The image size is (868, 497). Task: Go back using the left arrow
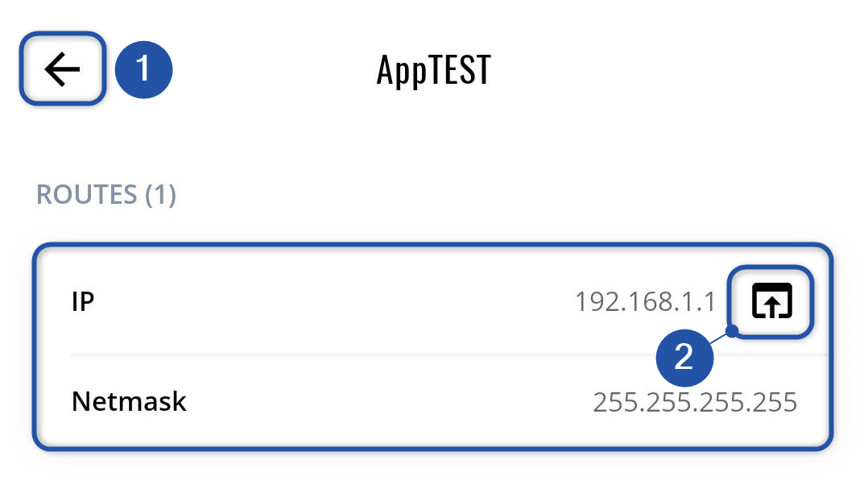63,69
